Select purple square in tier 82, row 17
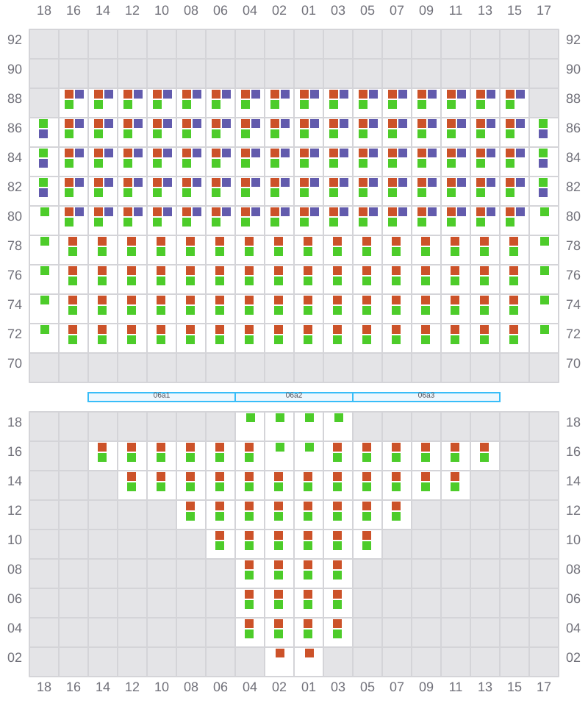The width and height of the screenshot is (588, 706). coord(543,193)
